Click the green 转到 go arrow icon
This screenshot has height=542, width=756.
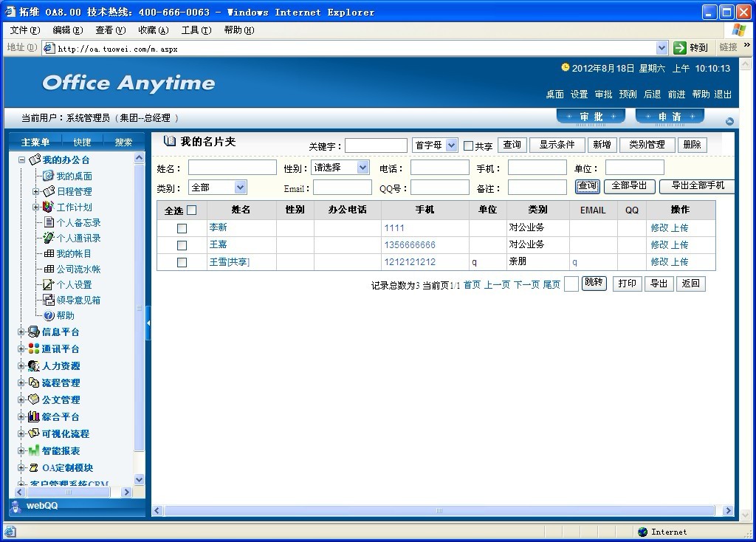coord(680,47)
